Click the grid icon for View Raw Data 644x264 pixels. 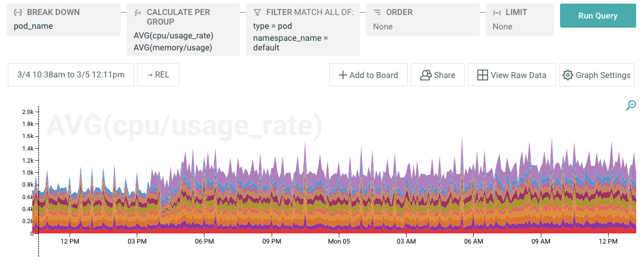(482, 75)
